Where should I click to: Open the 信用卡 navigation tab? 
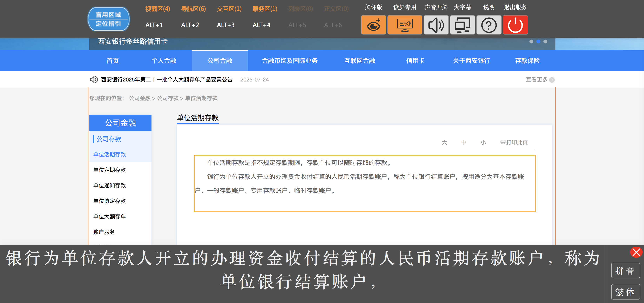coord(415,61)
